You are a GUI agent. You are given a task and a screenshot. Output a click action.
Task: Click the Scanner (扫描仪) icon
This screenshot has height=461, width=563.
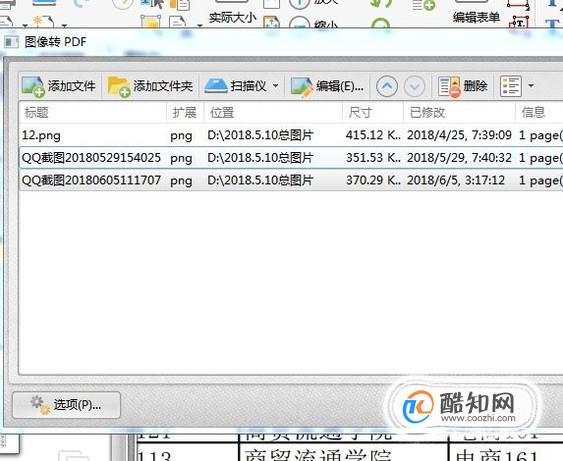pyautogui.click(x=216, y=86)
